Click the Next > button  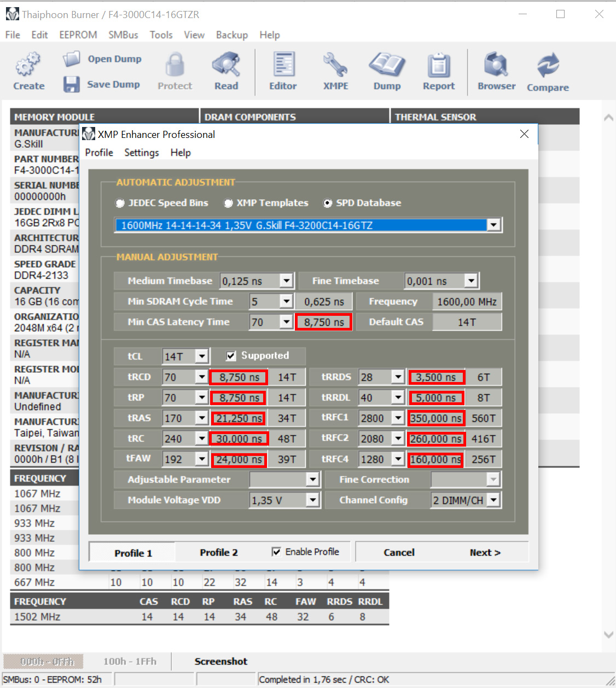[x=485, y=552]
